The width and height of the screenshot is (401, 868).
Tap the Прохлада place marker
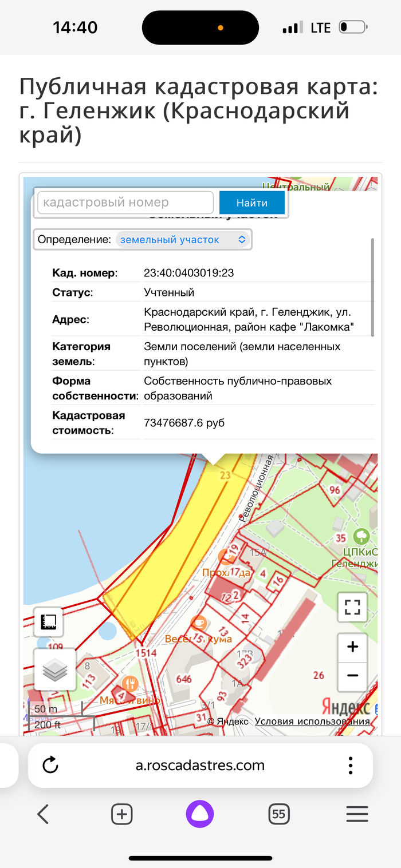click(226, 556)
